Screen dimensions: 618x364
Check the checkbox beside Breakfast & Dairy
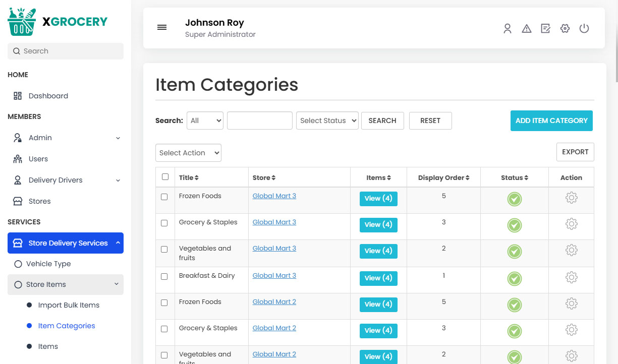164,277
